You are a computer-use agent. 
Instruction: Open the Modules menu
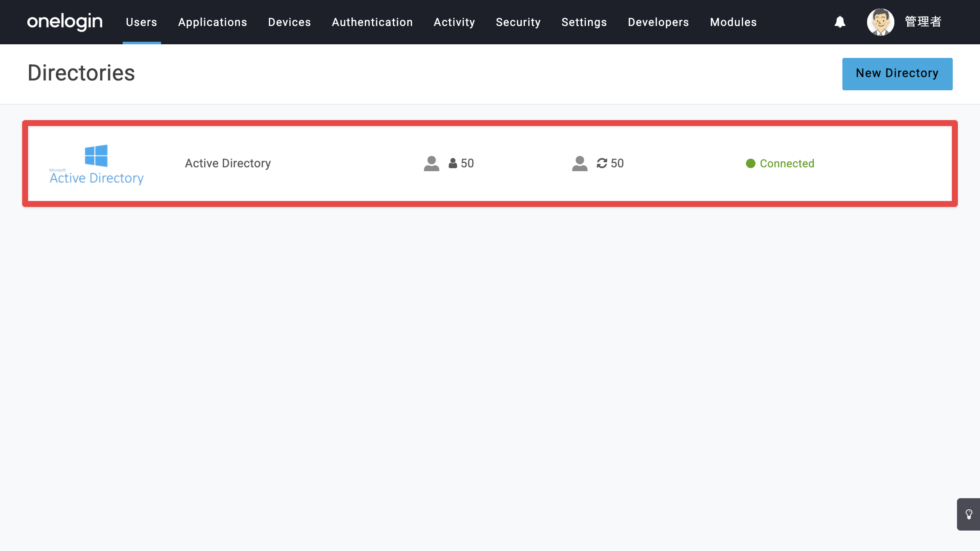733,22
